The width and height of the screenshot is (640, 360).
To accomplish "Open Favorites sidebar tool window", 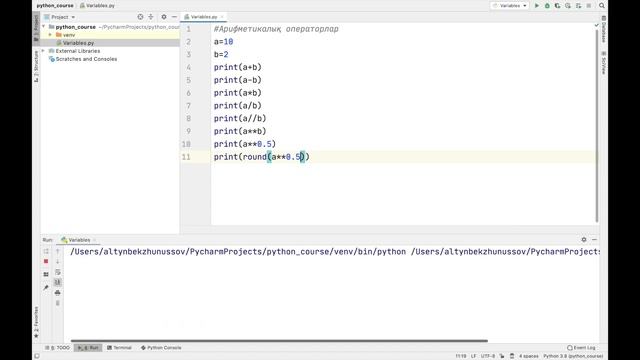I will tap(36, 322).
